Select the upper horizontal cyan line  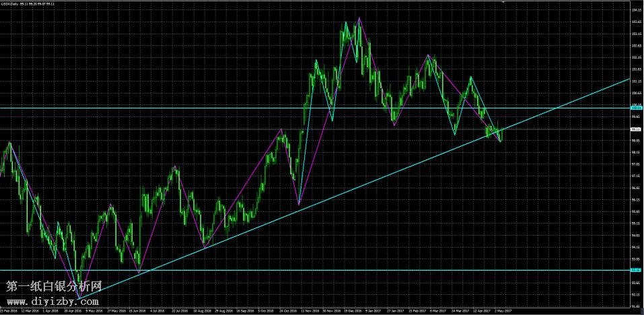coord(315,108)
